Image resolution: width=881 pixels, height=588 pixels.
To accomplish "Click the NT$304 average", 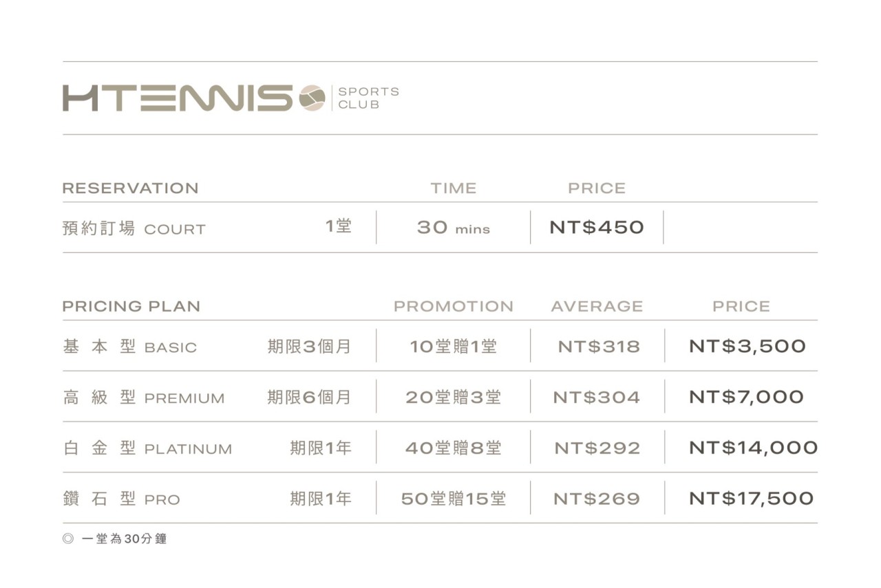I will [x=597, y=398].
